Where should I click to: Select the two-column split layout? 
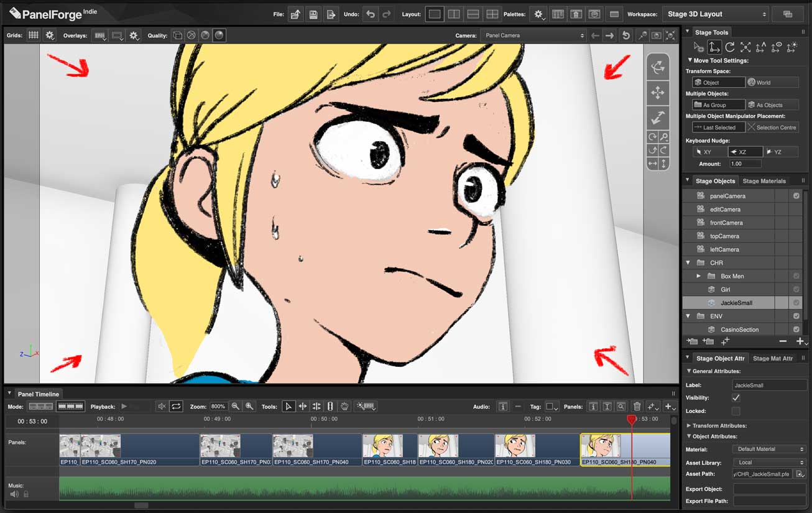[x=454, y=14]
